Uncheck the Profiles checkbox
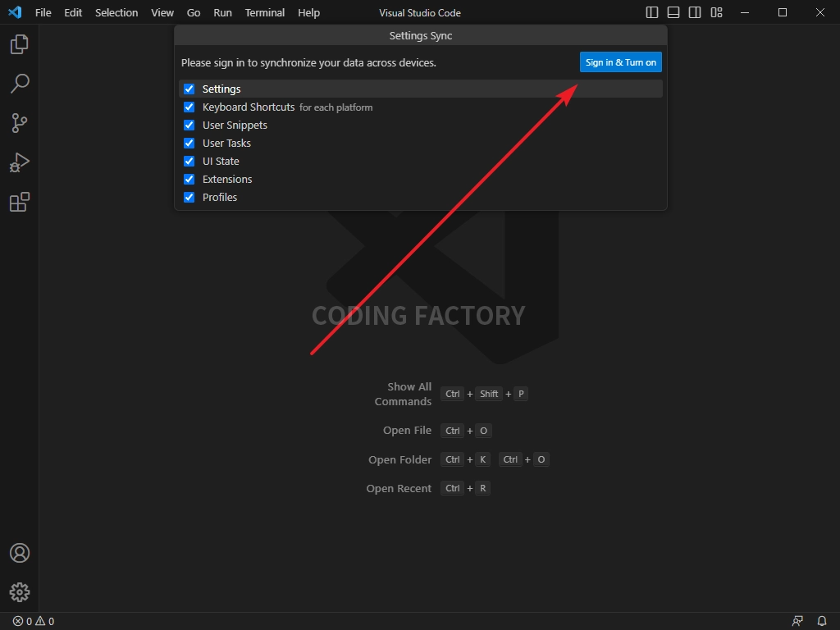 tap(189, 197)
